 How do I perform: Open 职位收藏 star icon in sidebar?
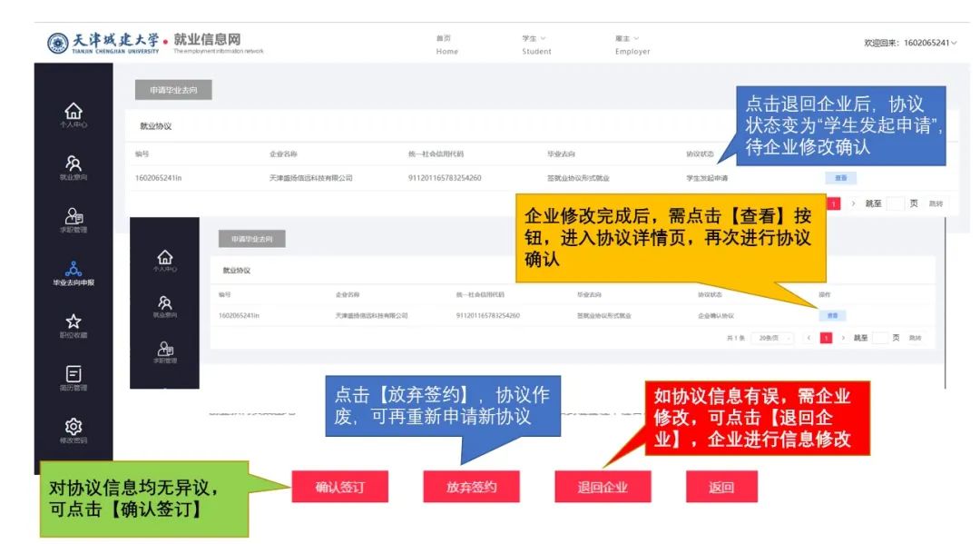click(73, 325)
